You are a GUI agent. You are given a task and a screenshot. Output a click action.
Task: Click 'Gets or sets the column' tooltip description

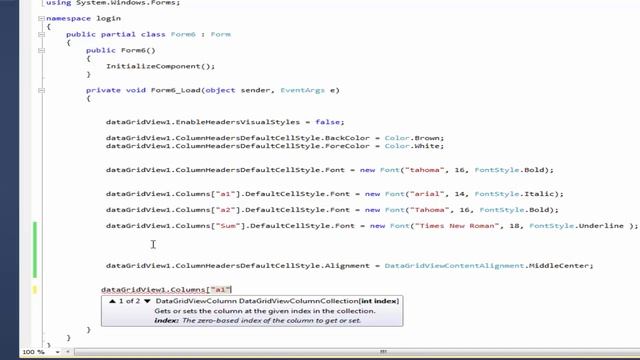click(264, 311)
